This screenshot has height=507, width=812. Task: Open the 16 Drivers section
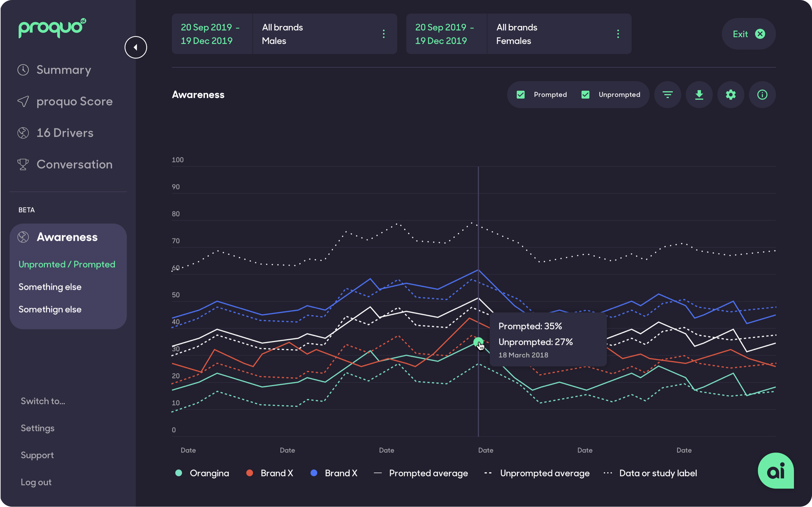tap(65, 133)
